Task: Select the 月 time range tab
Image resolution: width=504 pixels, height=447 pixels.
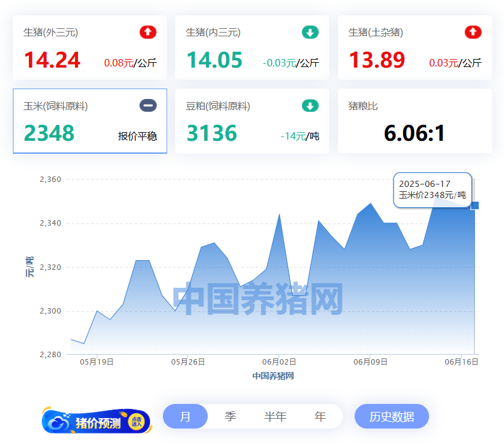Action: point(185,416)
